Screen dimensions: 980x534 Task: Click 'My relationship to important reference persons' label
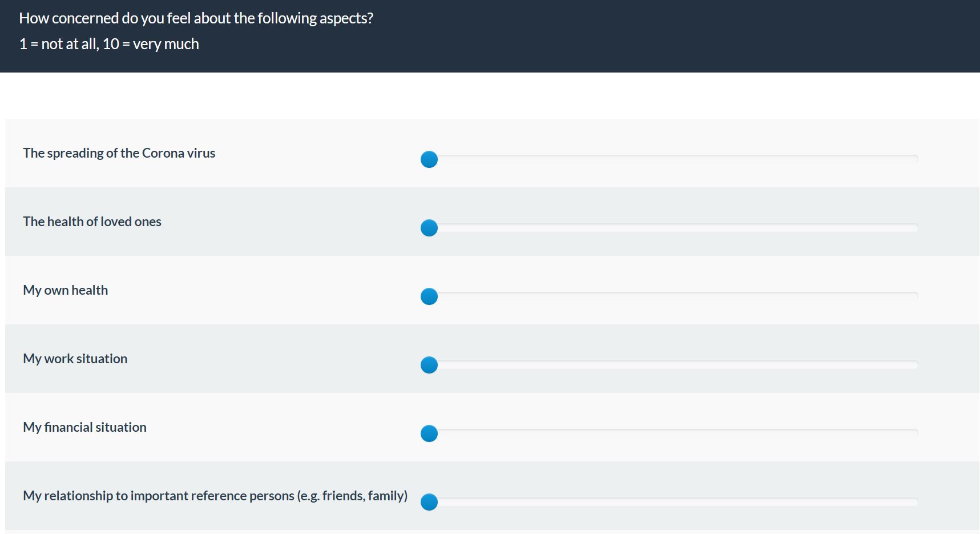point(215,496)
